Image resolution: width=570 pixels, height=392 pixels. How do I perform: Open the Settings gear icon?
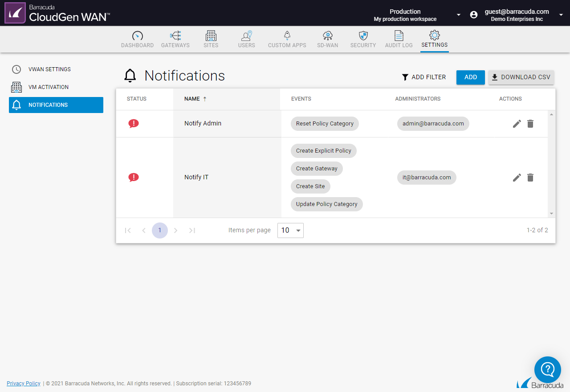[435, 35]
